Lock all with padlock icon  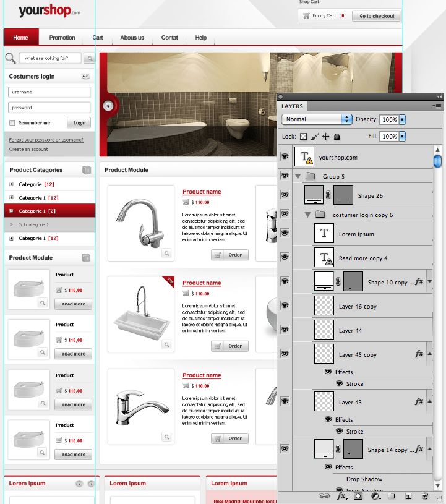pyautogui.click(x=337, y=137)
